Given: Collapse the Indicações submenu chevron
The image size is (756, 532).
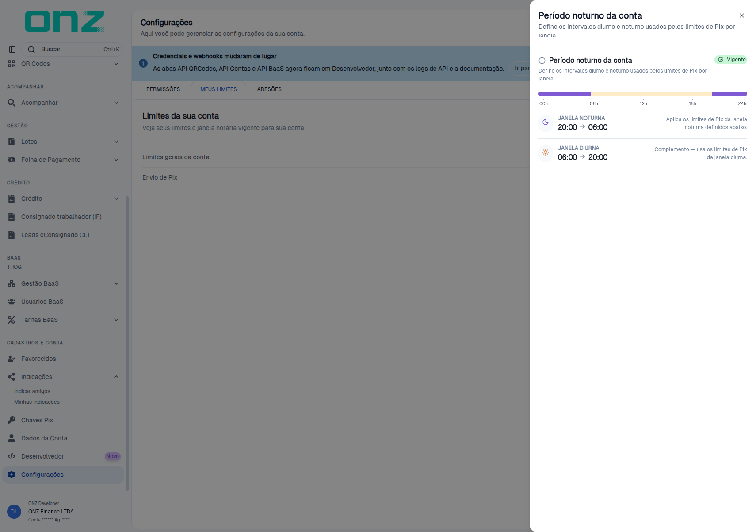Looking at the screenshot, I should [116, 377].
